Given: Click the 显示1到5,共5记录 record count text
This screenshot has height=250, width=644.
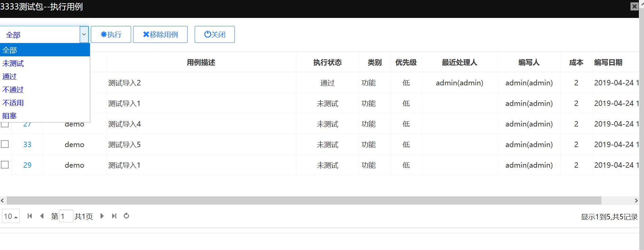Looking at the screenshot, I should 609,217.
